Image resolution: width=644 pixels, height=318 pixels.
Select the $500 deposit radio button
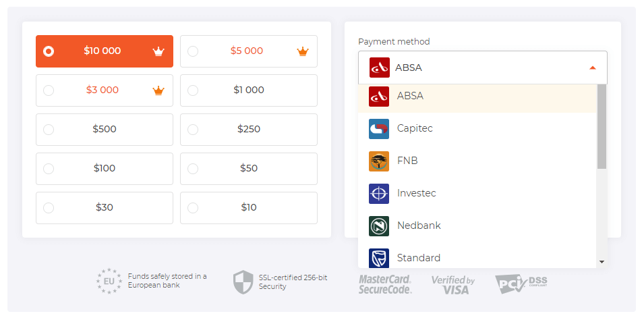[x=49, y=130]
